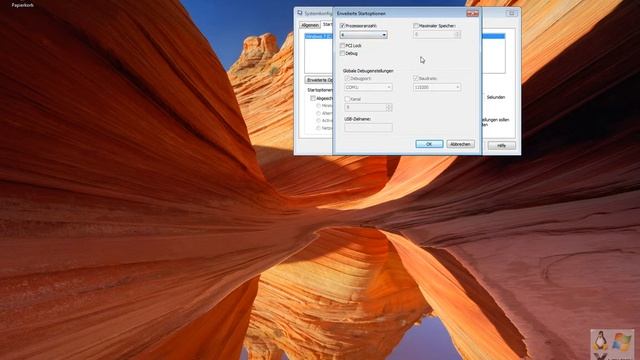This screenshot has width=640, height=360.
Task: Click the Maximaler Speicher value field
Action: [x=433, y=35]
